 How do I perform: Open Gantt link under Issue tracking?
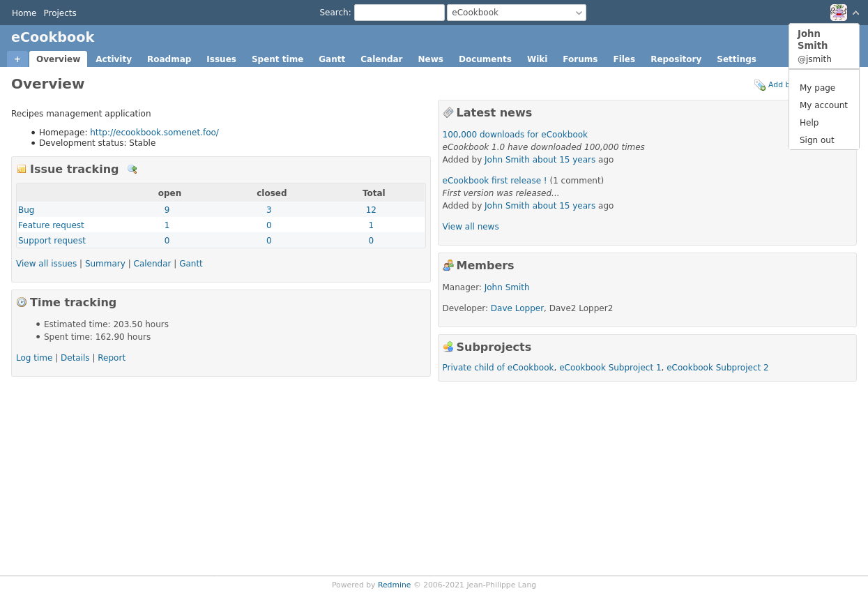pos(191,264)
